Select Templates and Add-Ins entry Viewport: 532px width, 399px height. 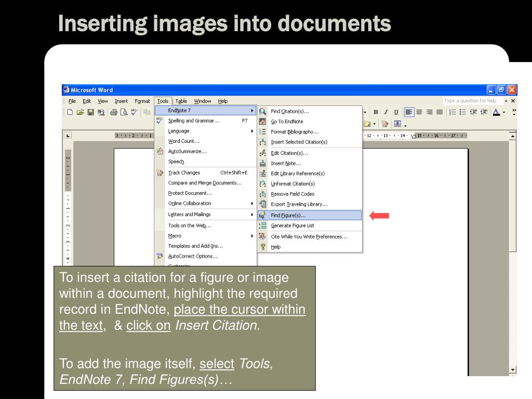[206, 246]
